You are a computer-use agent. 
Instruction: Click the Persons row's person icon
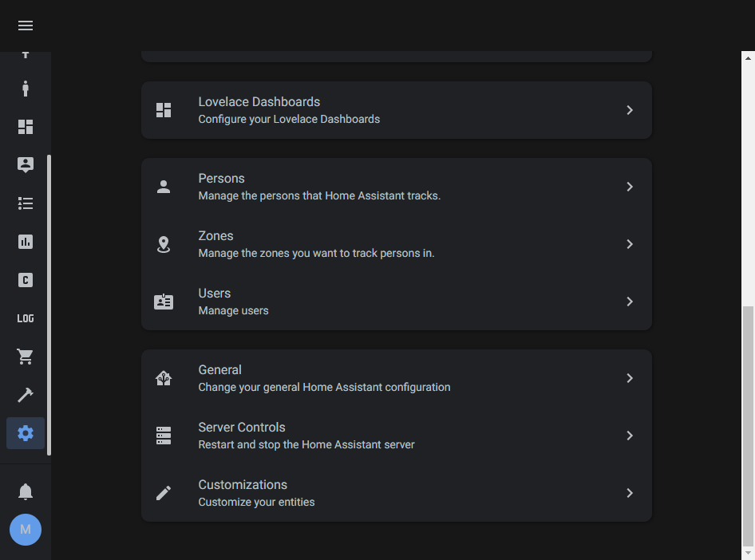click(x=164, y=186)
